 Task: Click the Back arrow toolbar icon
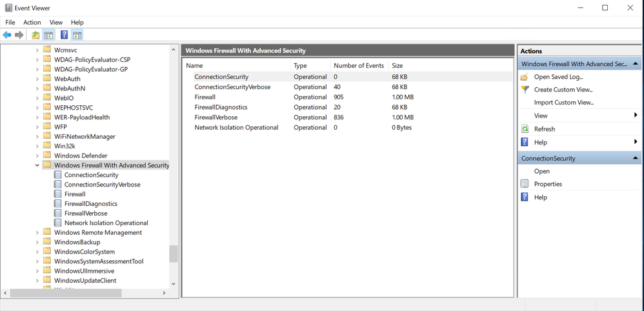7,35
